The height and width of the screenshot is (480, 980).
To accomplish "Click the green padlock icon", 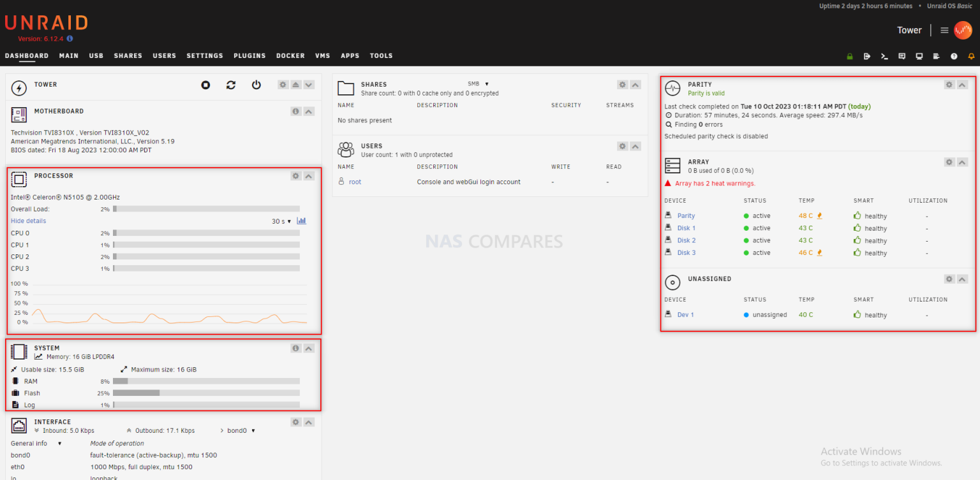I will point(850,56).
